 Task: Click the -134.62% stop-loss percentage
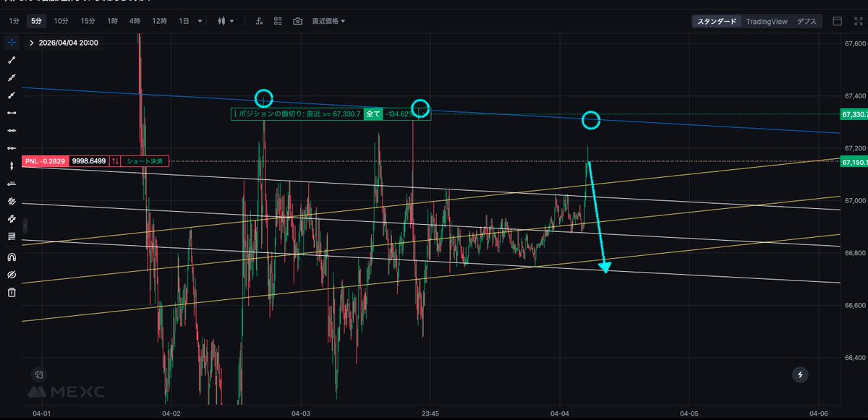pos(399,113)
